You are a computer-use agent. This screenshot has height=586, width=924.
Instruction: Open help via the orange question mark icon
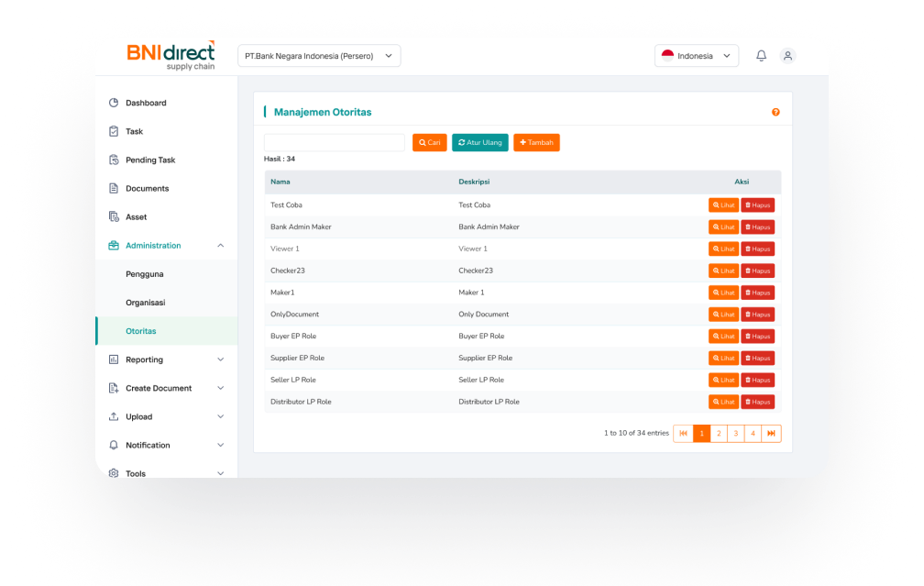click(775, 111)
